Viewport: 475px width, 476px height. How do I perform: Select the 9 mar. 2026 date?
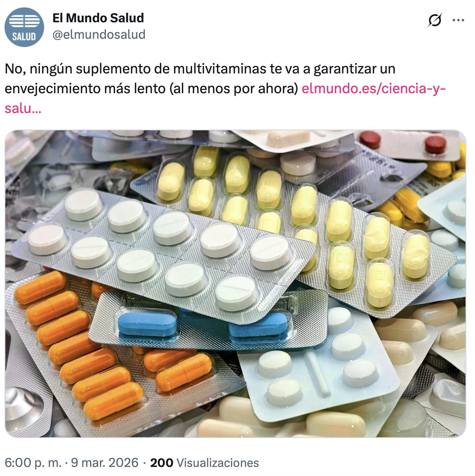pyautogui.click(x=105, y=463)
